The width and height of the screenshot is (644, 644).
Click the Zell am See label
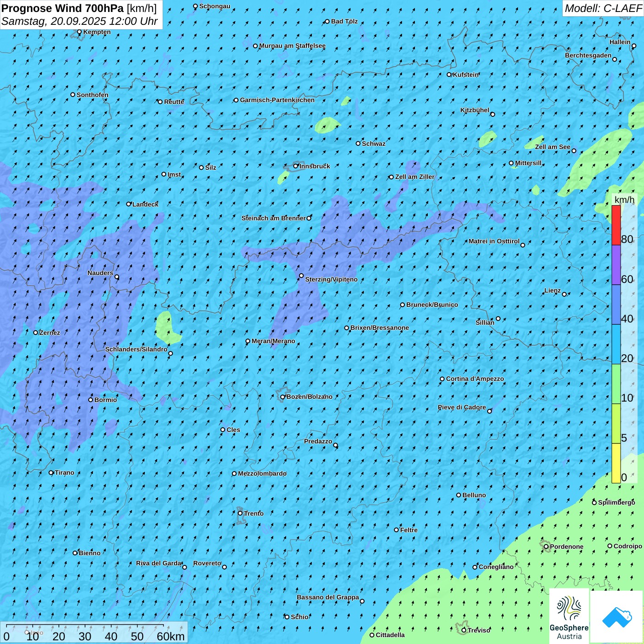pyautogui.click(x=552, y=147)
